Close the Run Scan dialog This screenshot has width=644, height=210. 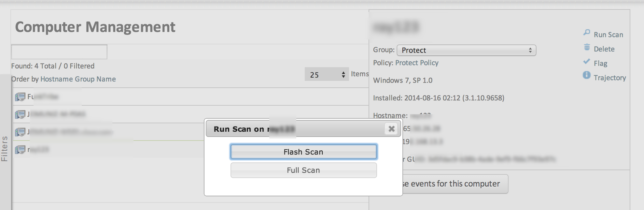391,129
